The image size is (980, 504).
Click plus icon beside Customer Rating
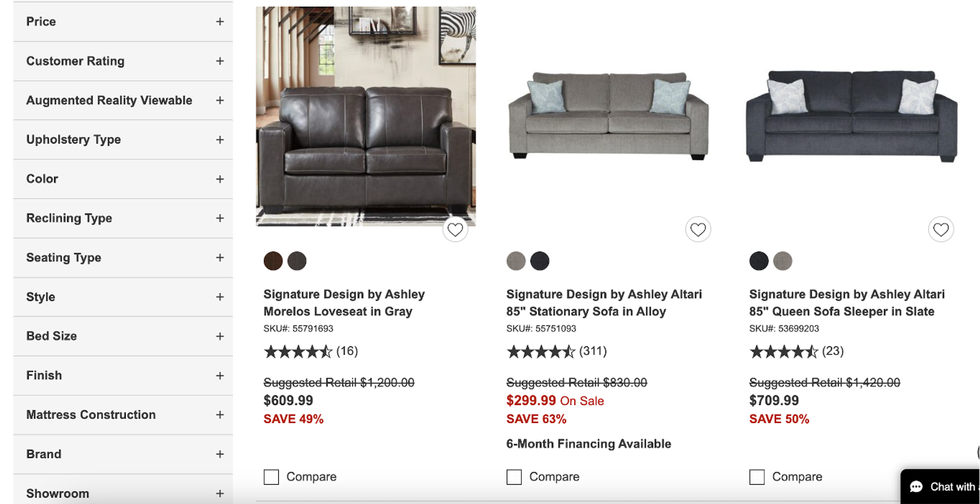click(220, 61)
